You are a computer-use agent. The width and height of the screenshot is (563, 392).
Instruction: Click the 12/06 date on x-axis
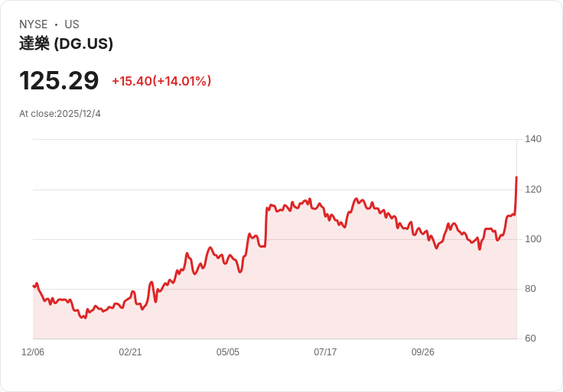(33, 352)
